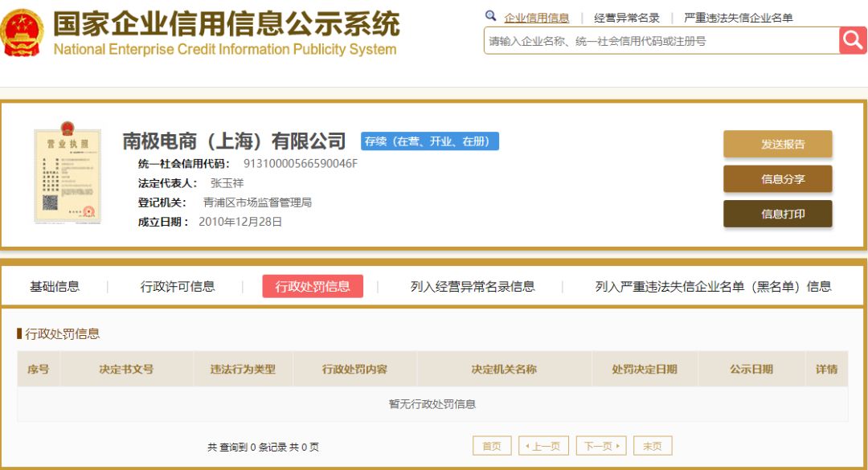
Task: Click the 公示日期 column header
Action: [x=751, y=370]
